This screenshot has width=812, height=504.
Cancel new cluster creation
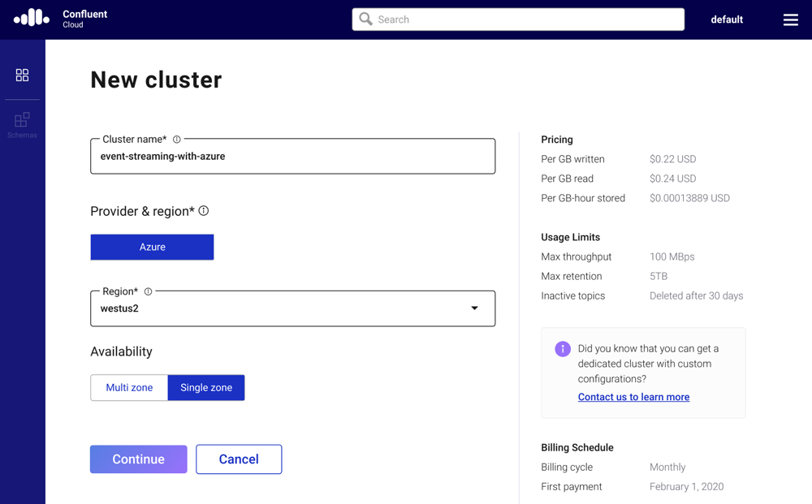[239, 459]
